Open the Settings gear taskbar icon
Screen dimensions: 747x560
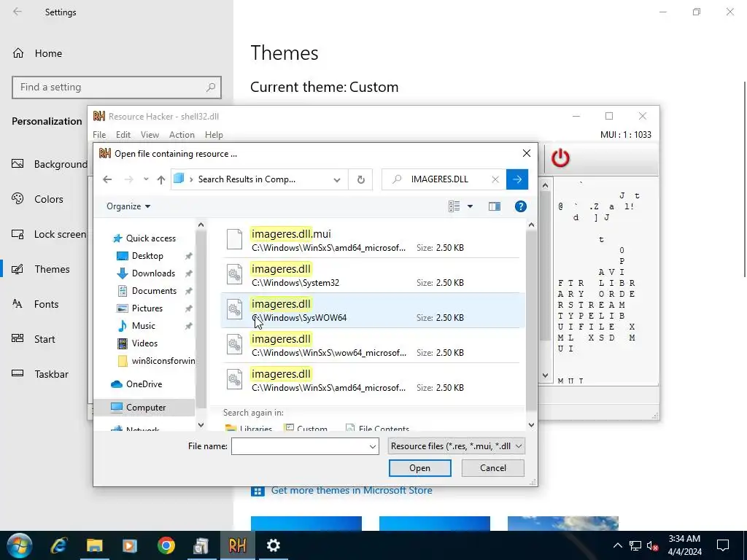point(273,545)
